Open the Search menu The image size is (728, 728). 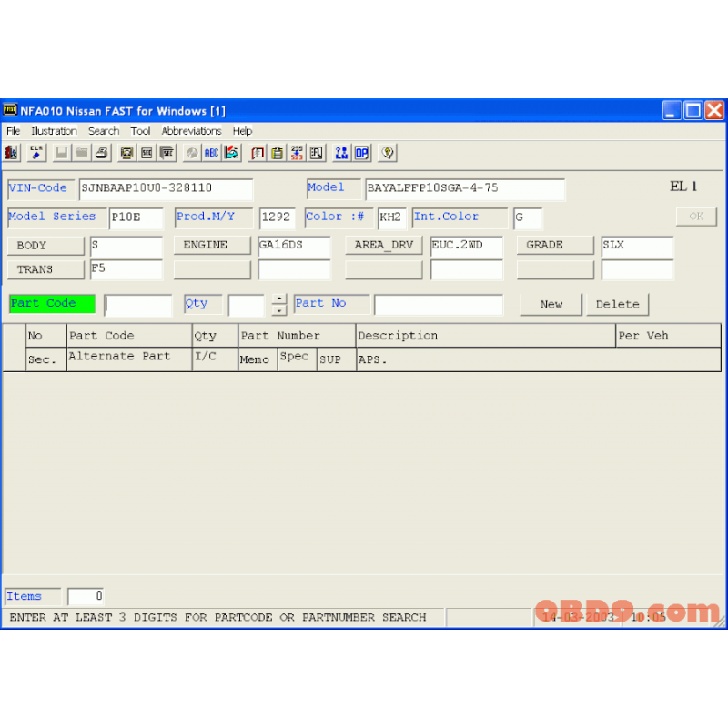(x=104, y=131)
